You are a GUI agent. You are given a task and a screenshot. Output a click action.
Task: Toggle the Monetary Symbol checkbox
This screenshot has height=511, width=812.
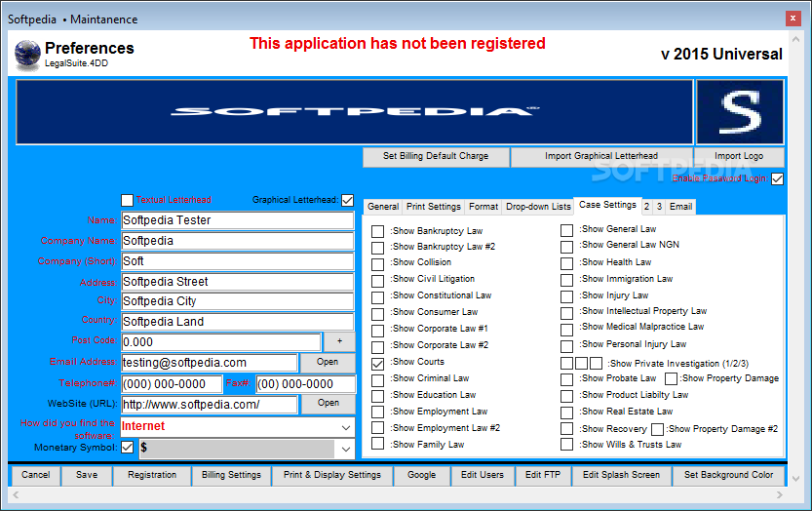click(128, 448)
